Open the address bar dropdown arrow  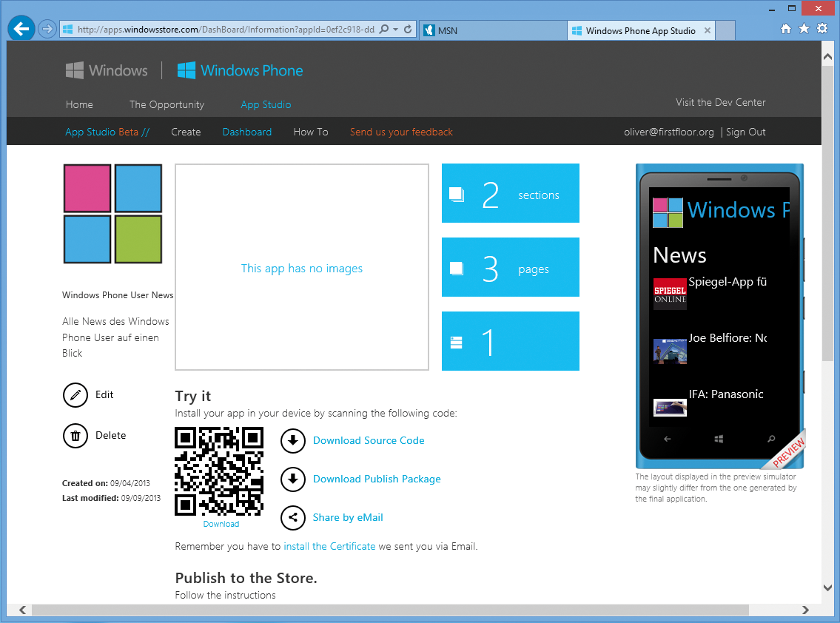pyautogui.click(x=395, y=30)
